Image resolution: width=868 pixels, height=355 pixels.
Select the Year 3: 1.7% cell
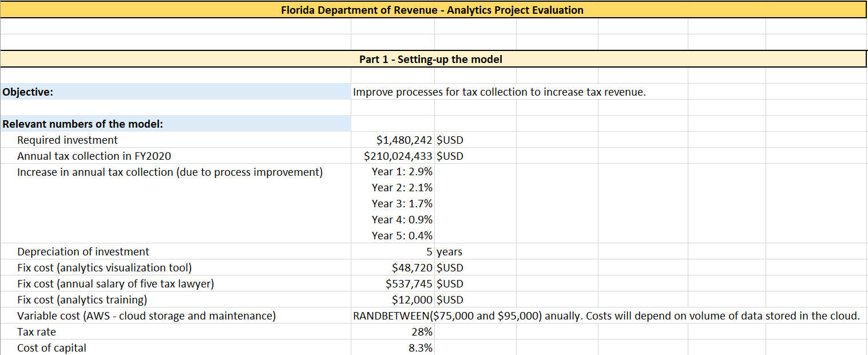[402, 204]
